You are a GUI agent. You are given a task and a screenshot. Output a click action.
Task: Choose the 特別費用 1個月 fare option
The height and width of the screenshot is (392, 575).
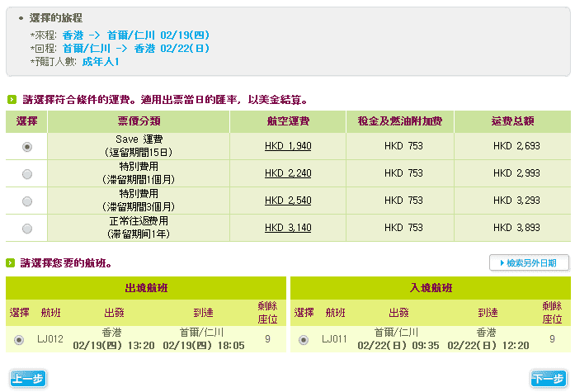[27, 174]
